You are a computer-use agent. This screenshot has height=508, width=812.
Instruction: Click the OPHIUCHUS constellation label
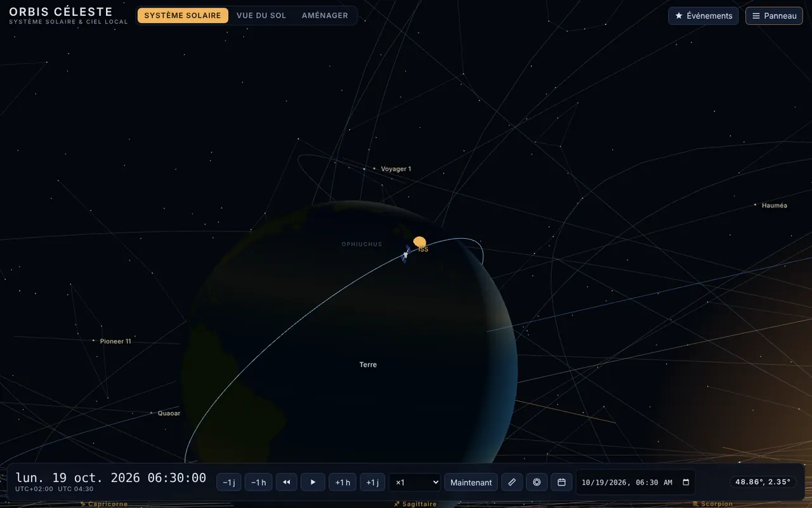tap(362, 244)
